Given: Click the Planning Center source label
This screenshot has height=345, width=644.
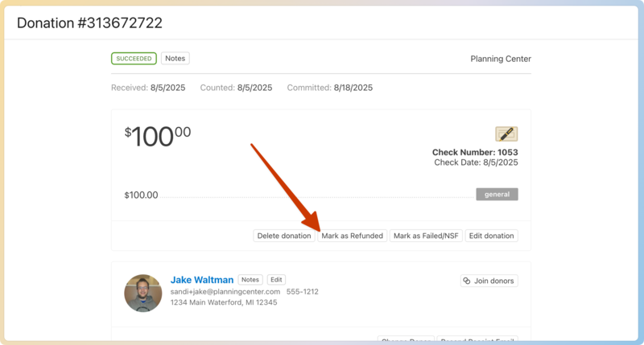Looking at the screenshot, I should pos(500,59).
